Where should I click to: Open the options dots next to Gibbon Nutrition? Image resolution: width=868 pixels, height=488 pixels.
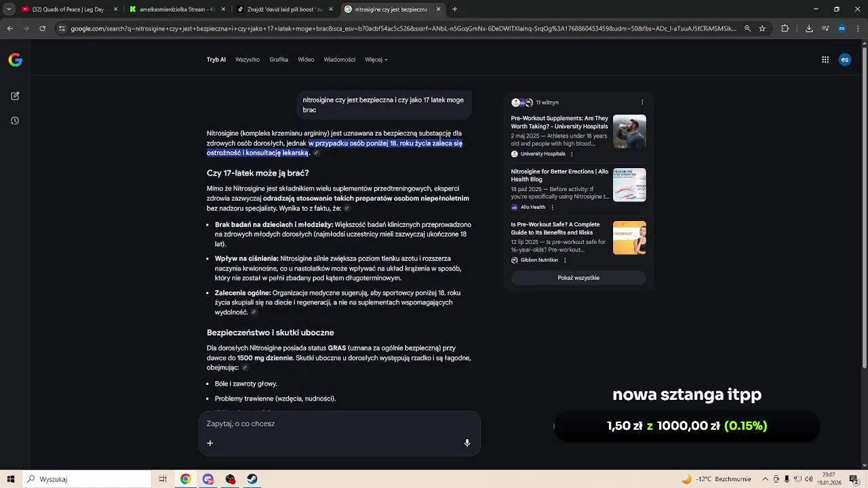click(565, 260)
